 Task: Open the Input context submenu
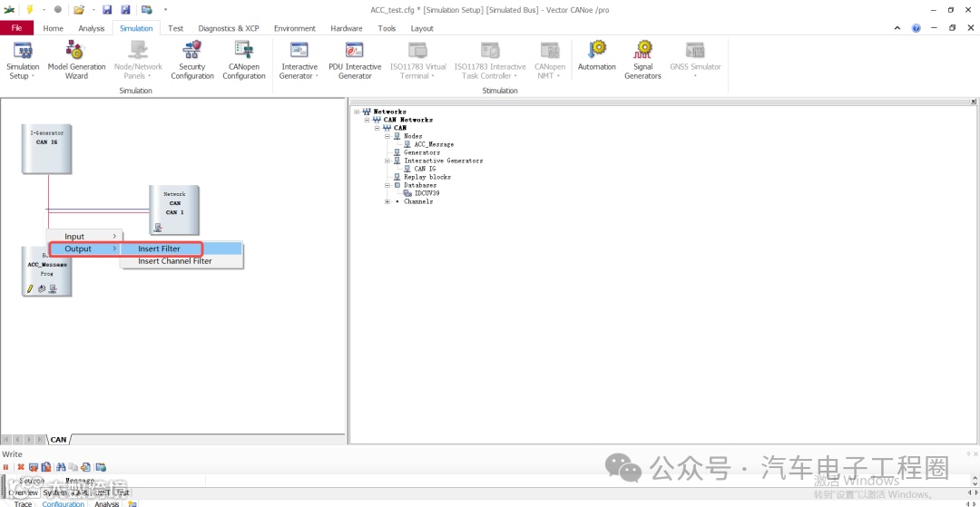[x=85, y=237]
